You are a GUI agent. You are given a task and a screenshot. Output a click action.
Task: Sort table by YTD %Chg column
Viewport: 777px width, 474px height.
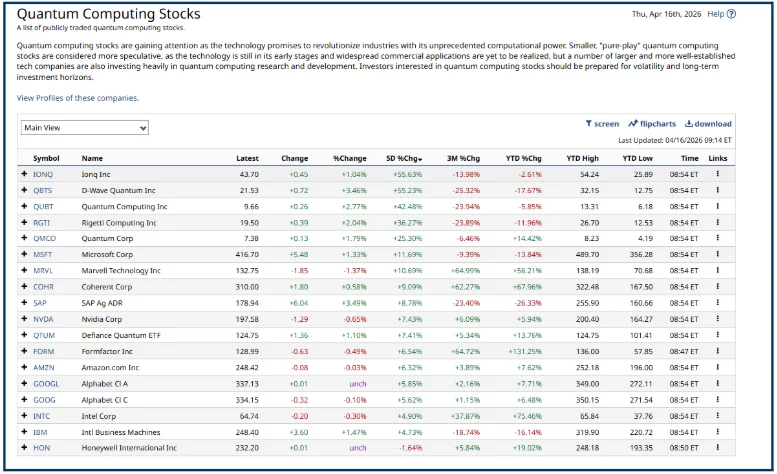pos(523,158)
